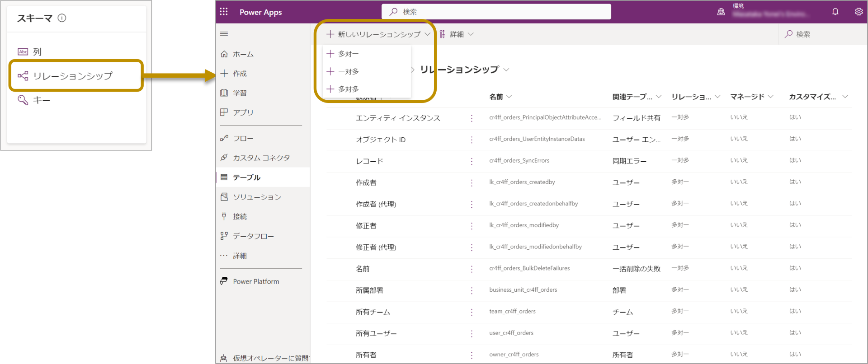Click the 列 column icon in schema panel
Image resolution: width=868 pixels, height=364 pixels.
23,52
